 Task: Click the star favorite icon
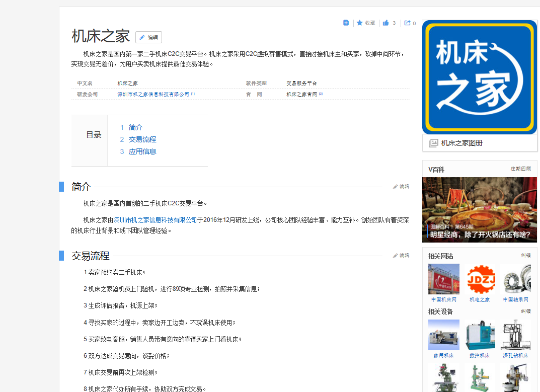pos(359,23)
